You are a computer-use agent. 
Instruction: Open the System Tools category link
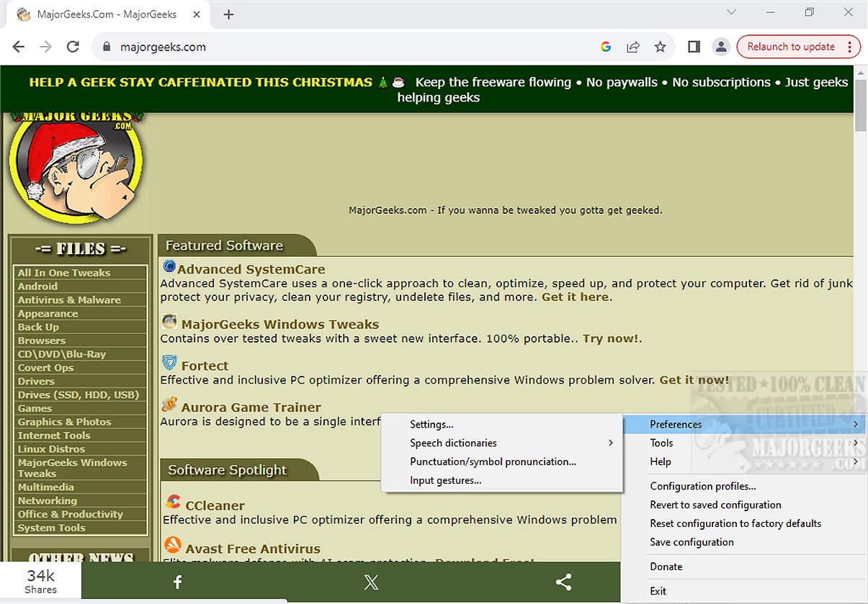[x=51, y=528]
